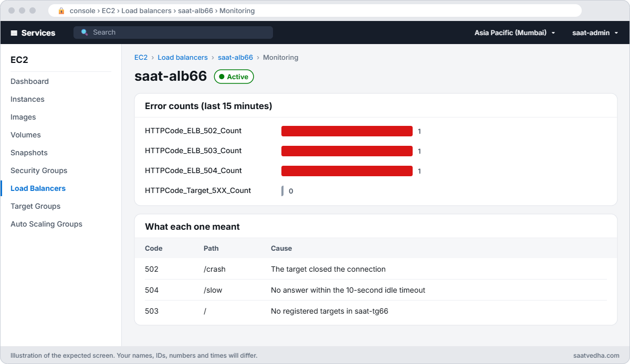Click the 'What each one meant' heading
The image size is (630, 364).
[x=192, y=227]
